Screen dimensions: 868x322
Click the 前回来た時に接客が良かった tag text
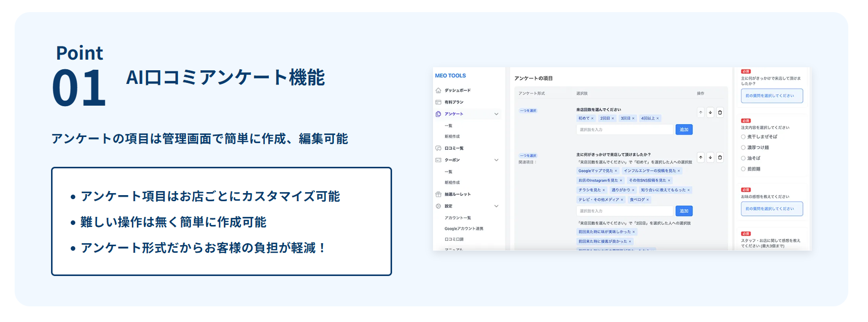[603, 242]
